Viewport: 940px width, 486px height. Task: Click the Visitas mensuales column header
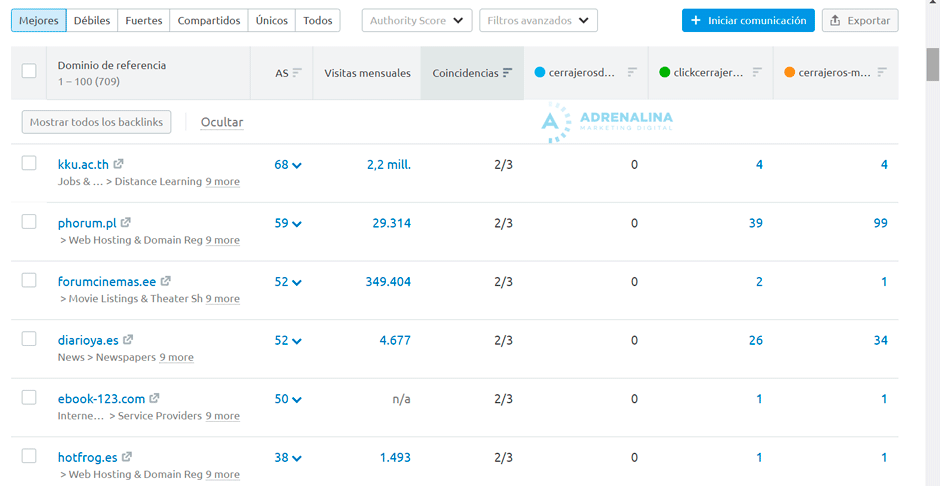point(367,73)
